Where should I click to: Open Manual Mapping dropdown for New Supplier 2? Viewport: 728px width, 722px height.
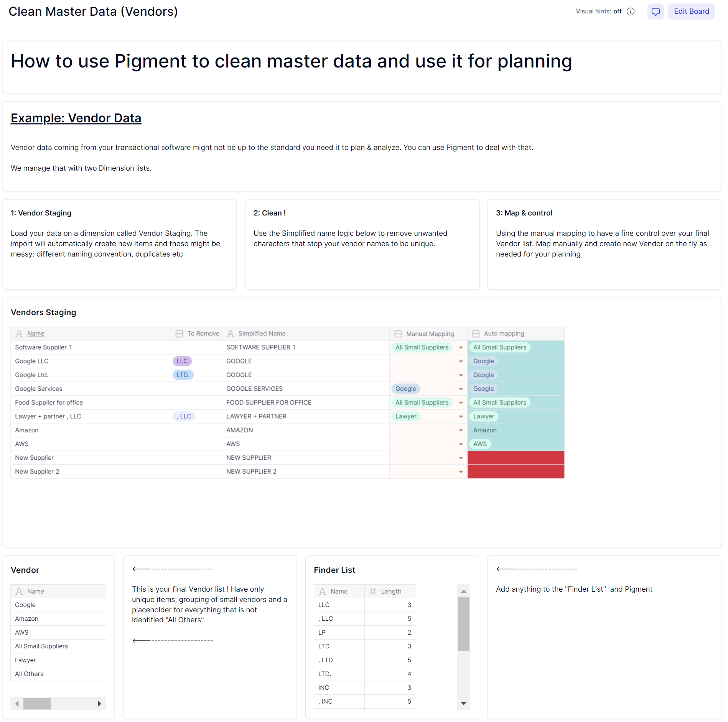pos(461,472)
